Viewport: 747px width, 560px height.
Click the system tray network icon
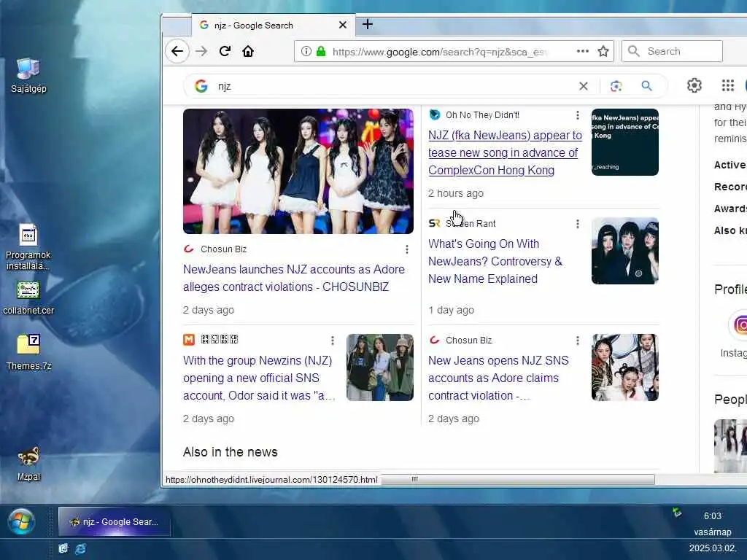pos(676,513)
